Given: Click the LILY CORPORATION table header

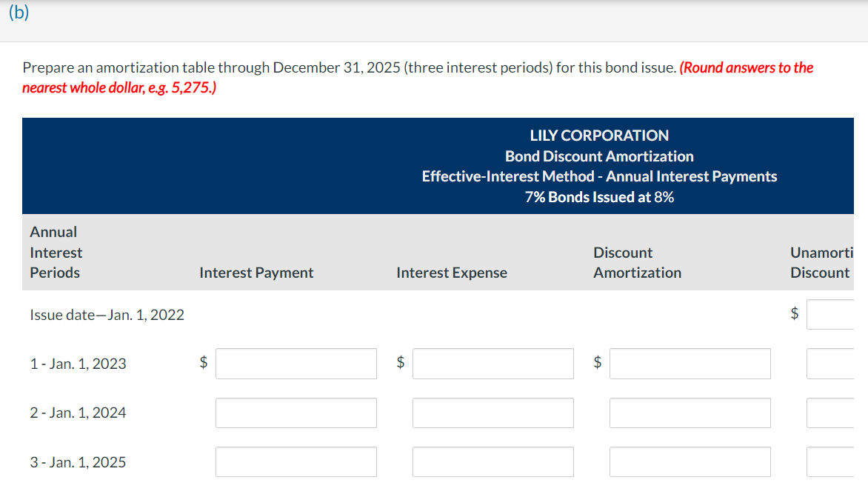Looking at the screenshot, I should coord(599,135).
